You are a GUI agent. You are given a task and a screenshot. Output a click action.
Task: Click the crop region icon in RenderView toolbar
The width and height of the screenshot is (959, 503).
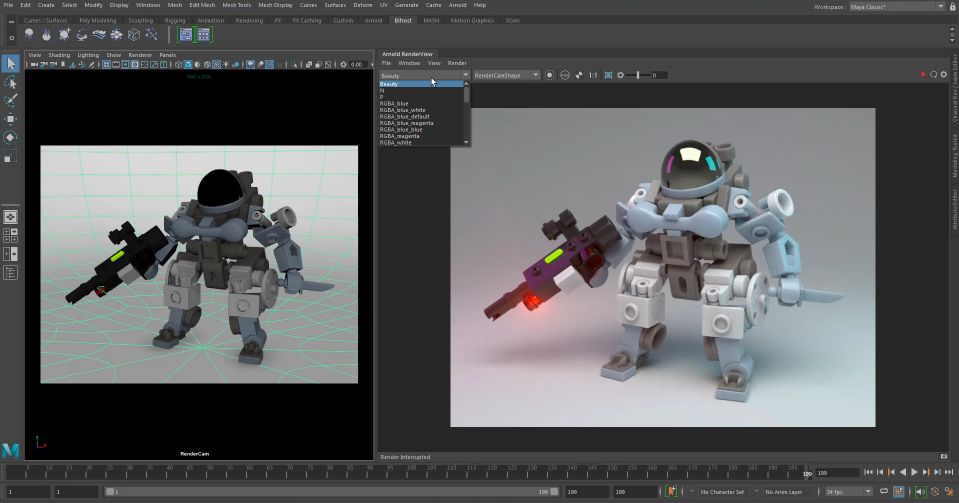click(x=607, y=75)
